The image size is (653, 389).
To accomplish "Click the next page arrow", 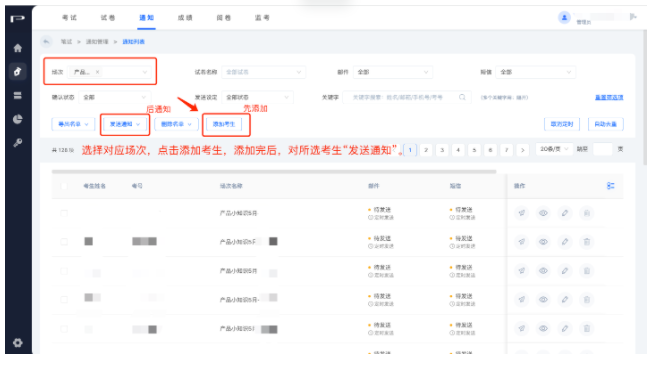I will 523,150.
